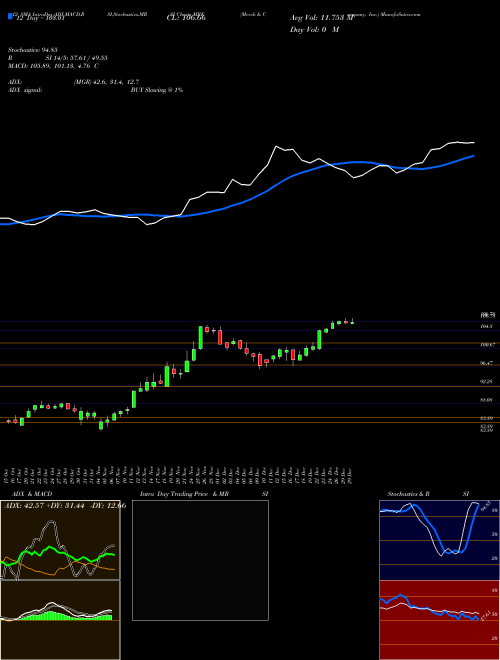Open the blue stochastics chart panel
This screenshot has height=660, width=500.
click(439, 540)
